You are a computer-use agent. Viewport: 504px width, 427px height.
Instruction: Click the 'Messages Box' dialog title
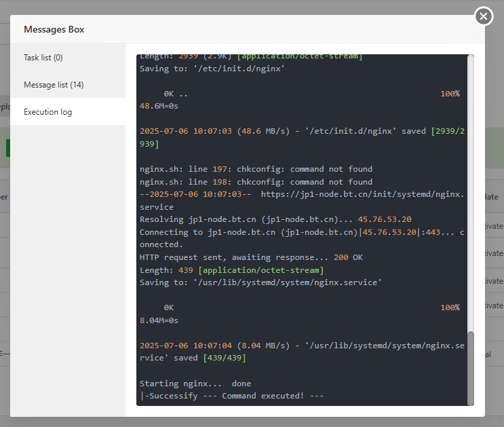(x=54, y=29)
